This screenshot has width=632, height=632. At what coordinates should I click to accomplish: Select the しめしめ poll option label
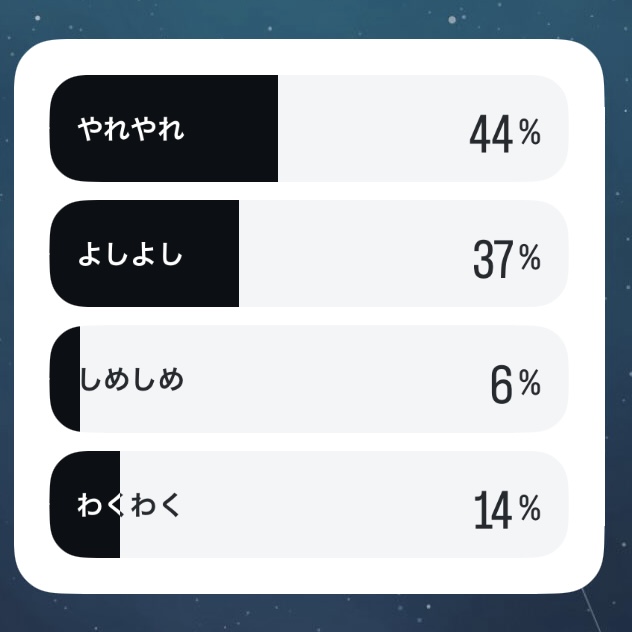click(132, 379)
